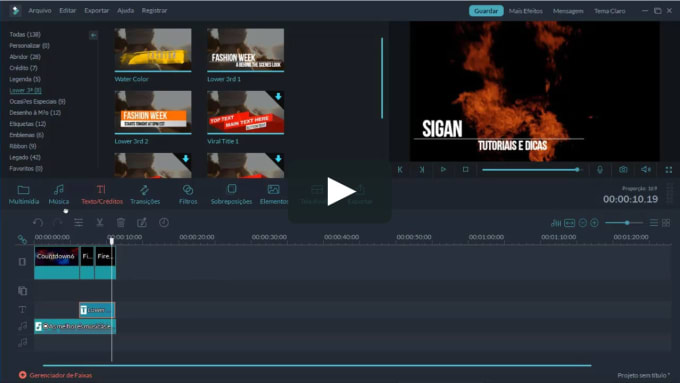Go to previous frame in preview

pos(400,170)
